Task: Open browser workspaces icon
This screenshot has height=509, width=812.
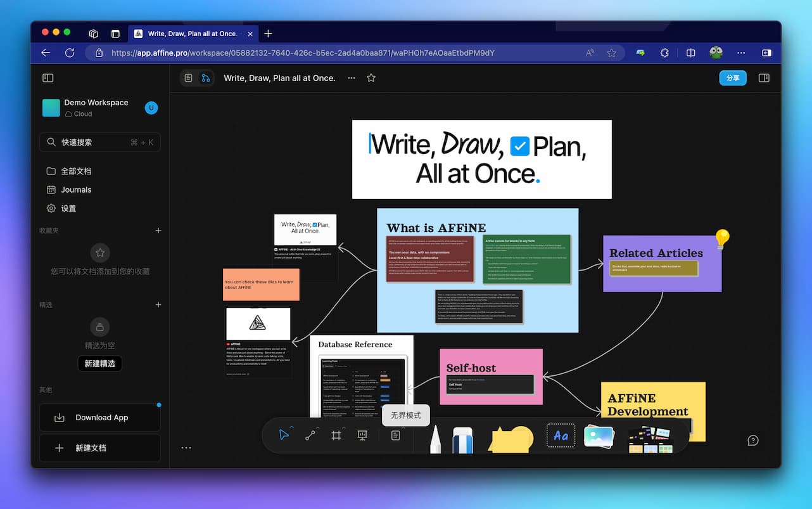Action: (93, 34)
